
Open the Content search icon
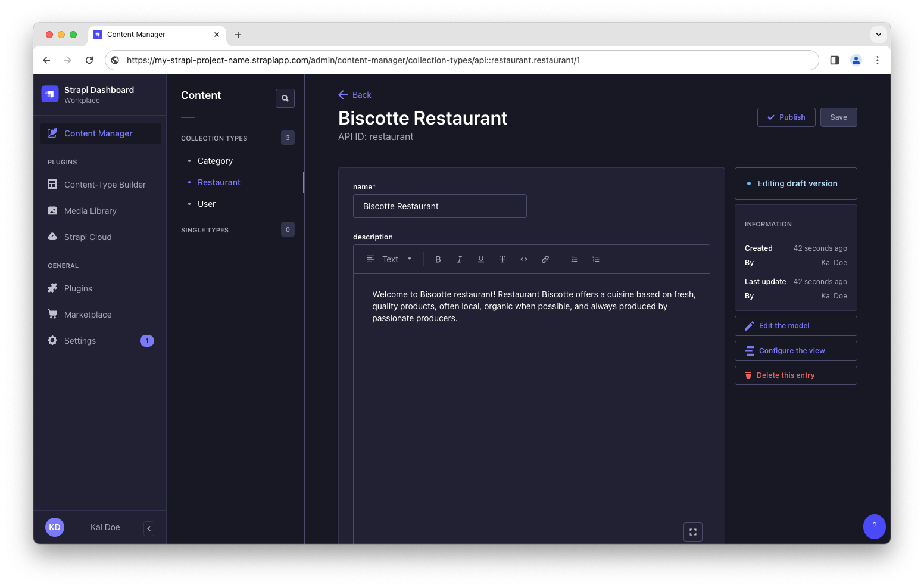point(285,98)
